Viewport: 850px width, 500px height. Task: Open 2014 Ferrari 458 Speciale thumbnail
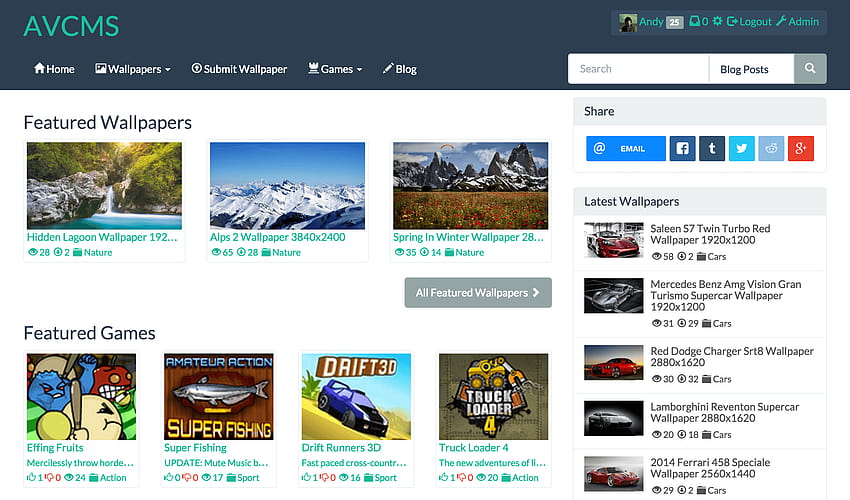[614, 473]
